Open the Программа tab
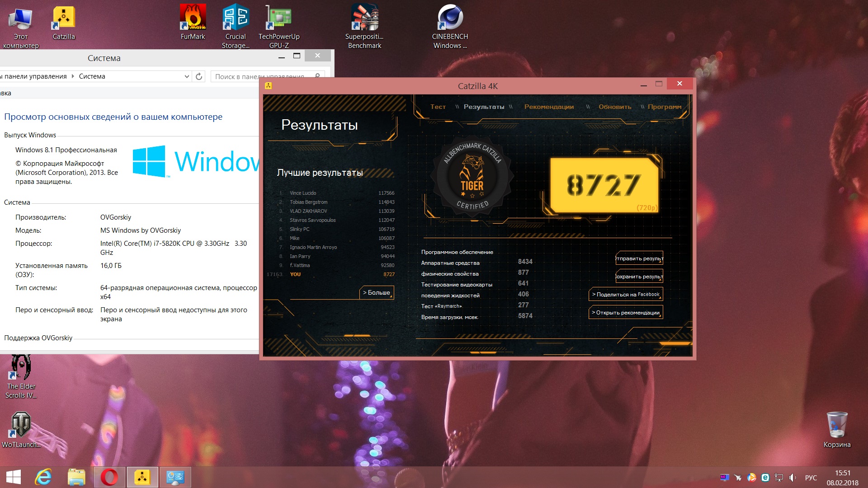Image resolution: width=868 pixels, height=488 pixels. (665, 107)
